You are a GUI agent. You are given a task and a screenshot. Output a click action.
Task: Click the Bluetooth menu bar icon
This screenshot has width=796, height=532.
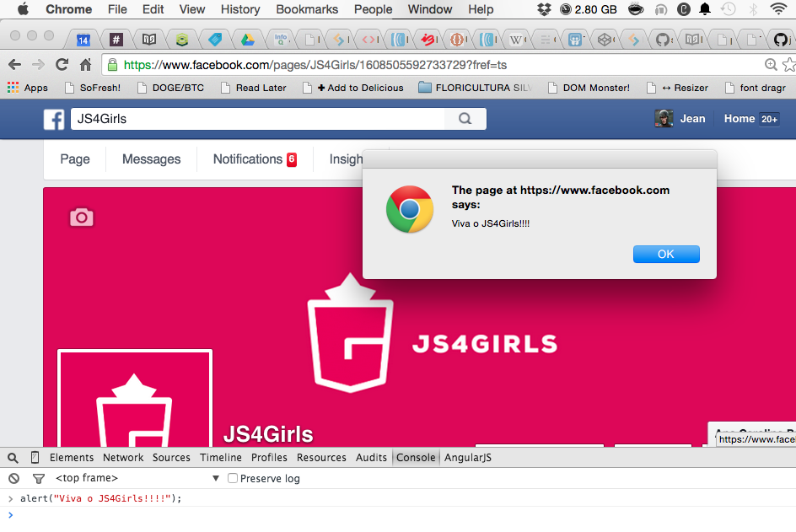tap(753, 9)
